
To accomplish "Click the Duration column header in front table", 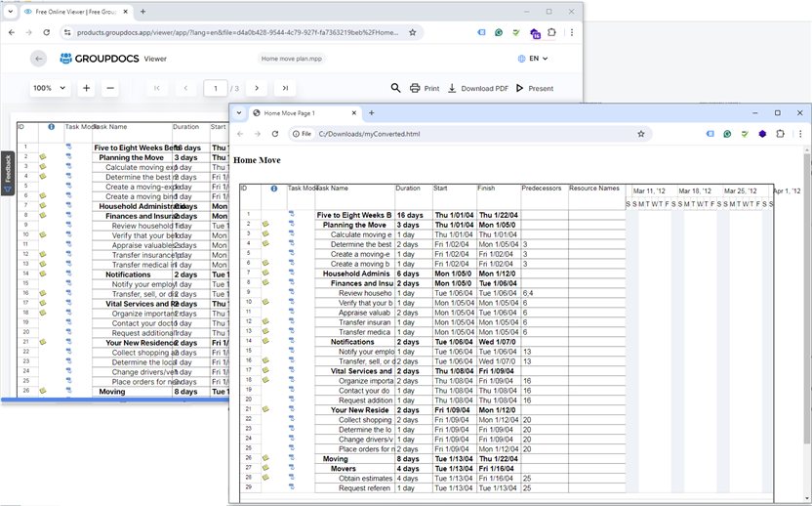I will [x=408, y=189].
